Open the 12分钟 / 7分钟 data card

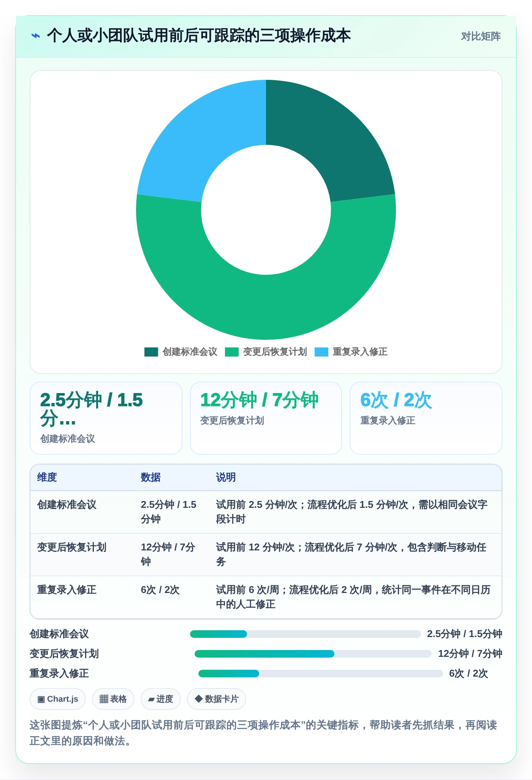coord(266,418)
